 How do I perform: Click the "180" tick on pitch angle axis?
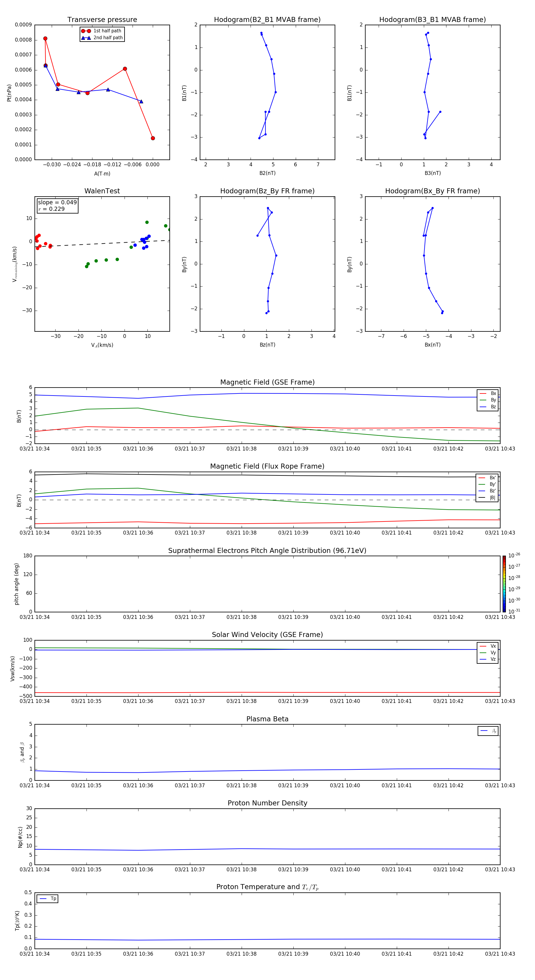tap(27, 556)
